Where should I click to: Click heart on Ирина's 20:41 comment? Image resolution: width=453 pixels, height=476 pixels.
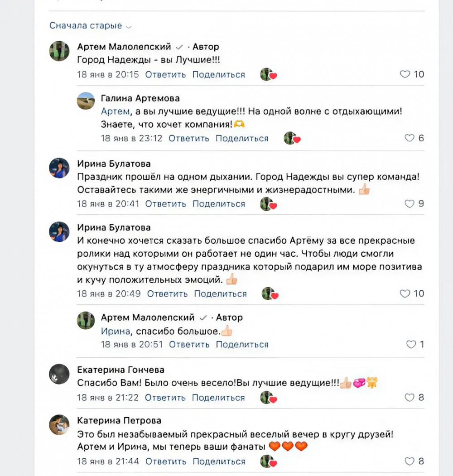(x=410, y=204)
